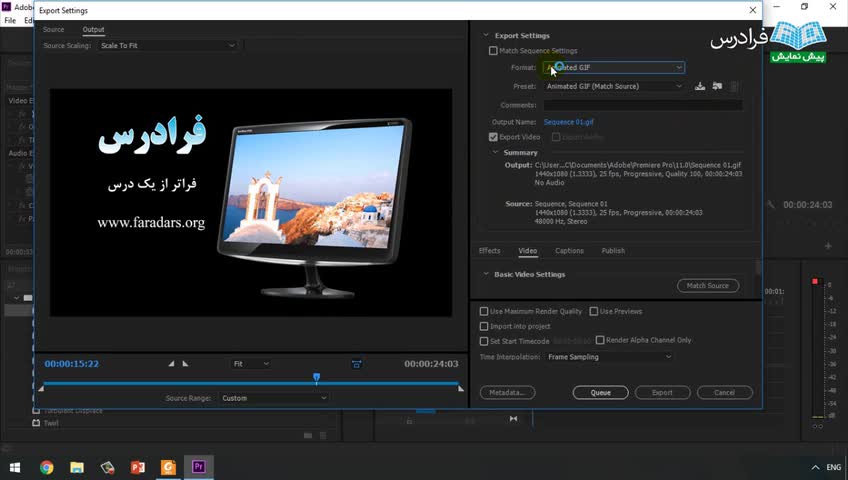
Task: Set In Point marker icon
Action: (x=171, y=364)
